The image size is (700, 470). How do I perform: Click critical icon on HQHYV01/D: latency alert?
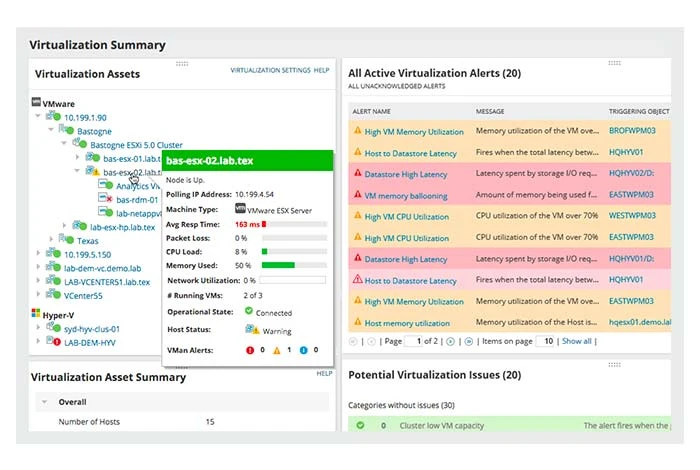tap(358, 258)
